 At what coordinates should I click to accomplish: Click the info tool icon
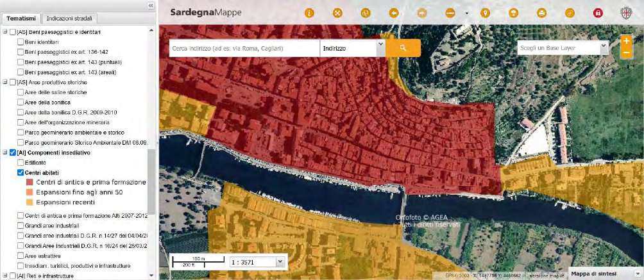tap(309, 13)
